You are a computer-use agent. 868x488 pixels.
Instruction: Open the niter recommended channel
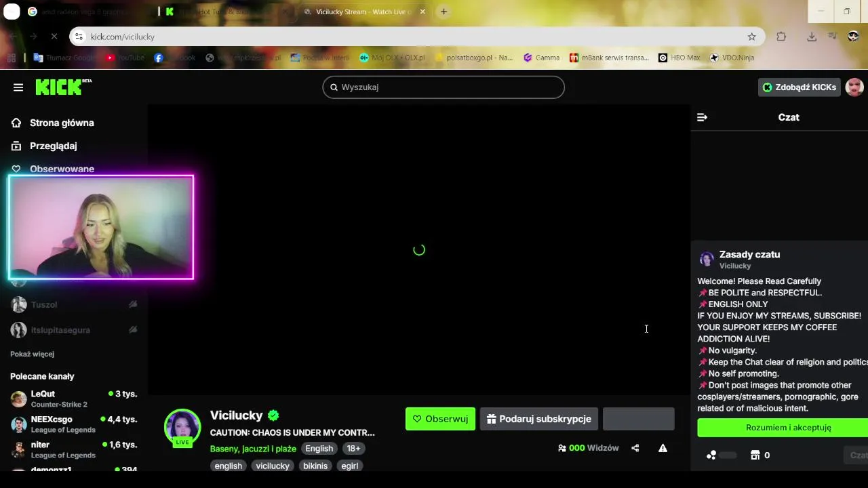73,449
